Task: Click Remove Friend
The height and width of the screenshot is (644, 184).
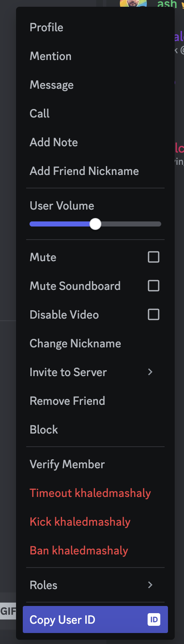Action: [x=95, y=401]
